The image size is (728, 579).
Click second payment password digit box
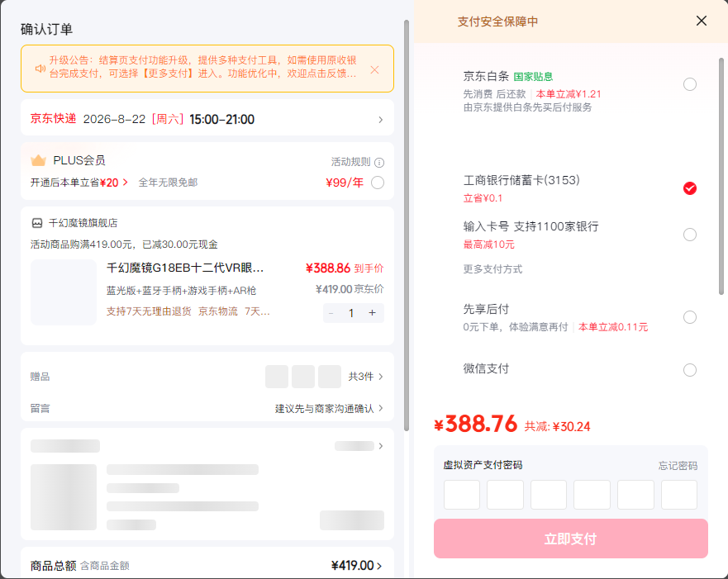[x=505, y=495]
